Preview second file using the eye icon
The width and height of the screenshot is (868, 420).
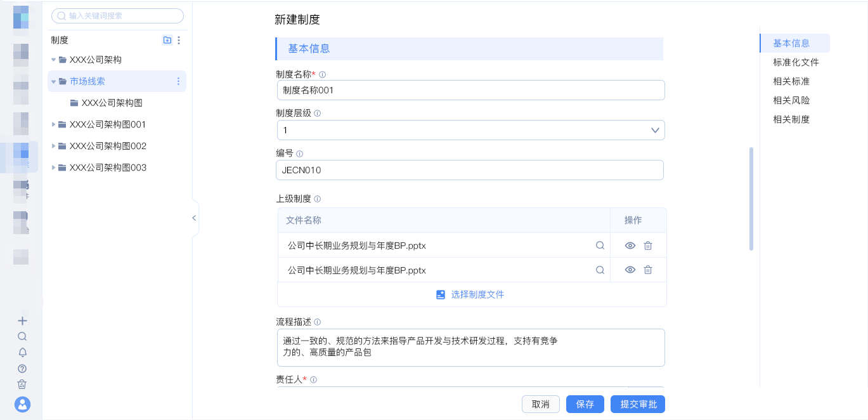tap(630, 270)
